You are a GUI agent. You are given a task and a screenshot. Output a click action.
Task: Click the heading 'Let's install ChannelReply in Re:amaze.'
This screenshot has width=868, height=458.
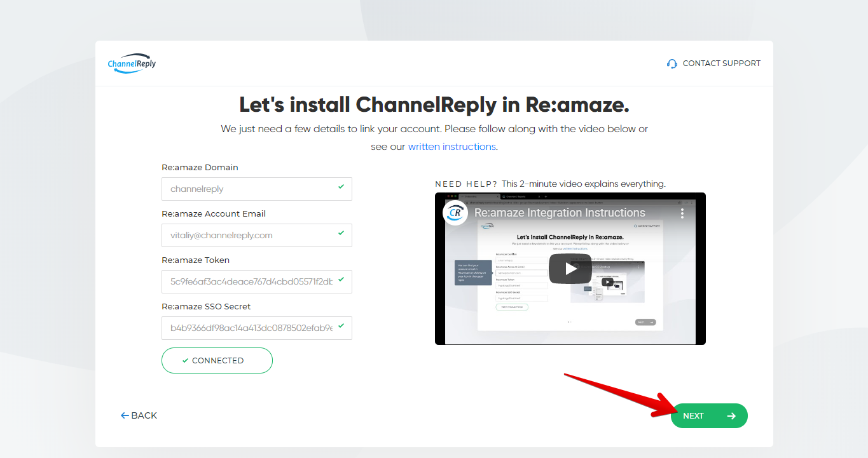point(434,104)
